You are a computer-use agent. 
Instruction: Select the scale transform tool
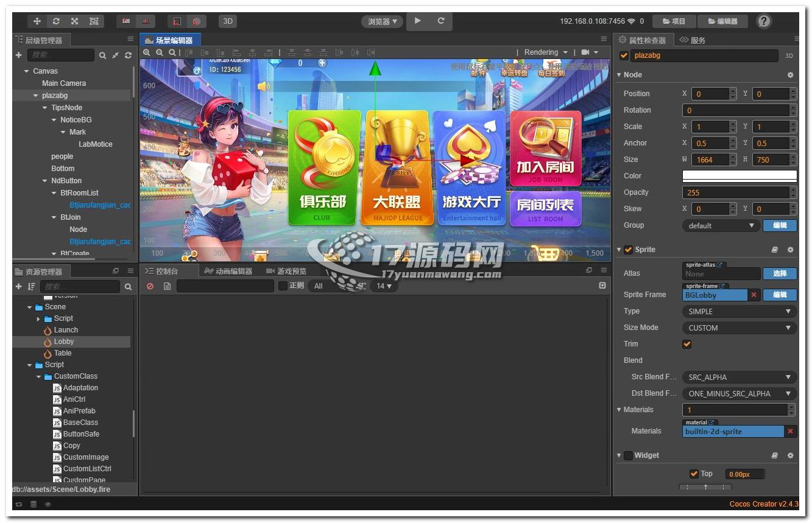point(74,21)
